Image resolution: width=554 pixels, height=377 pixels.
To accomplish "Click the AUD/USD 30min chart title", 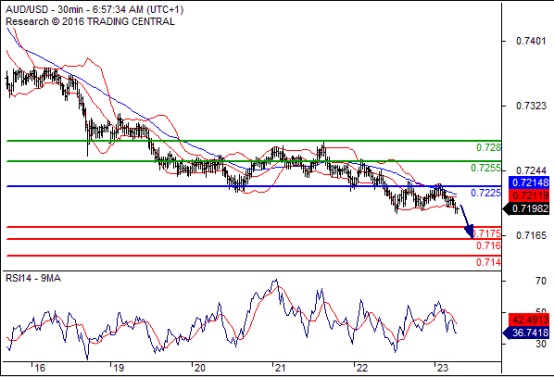I will tap(94, 9).
